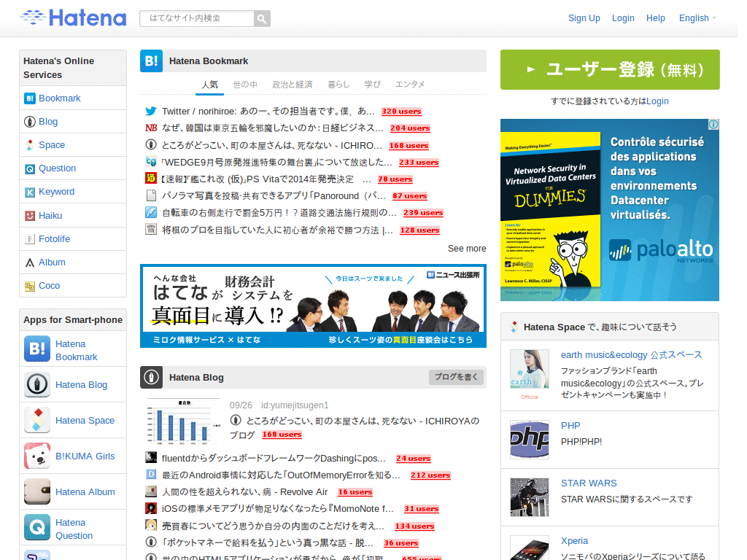The width and height of the screenshot is (747, 560).
Task: Click the Hatena logo
Action: (74, 17)
